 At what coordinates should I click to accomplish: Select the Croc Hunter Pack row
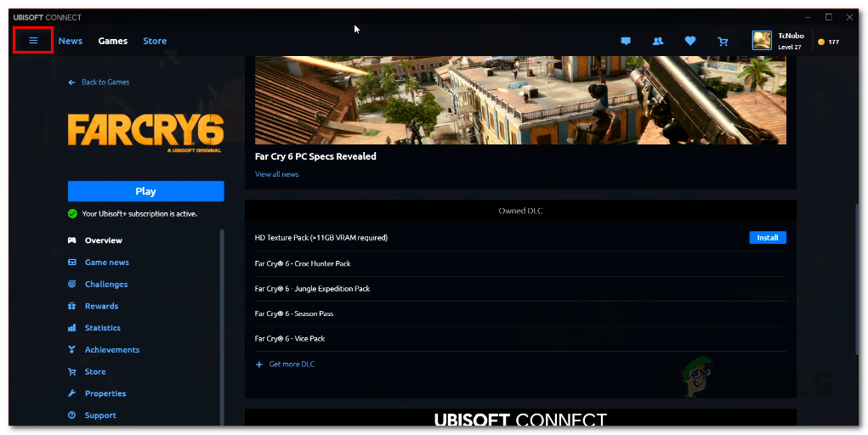point(520,263)
